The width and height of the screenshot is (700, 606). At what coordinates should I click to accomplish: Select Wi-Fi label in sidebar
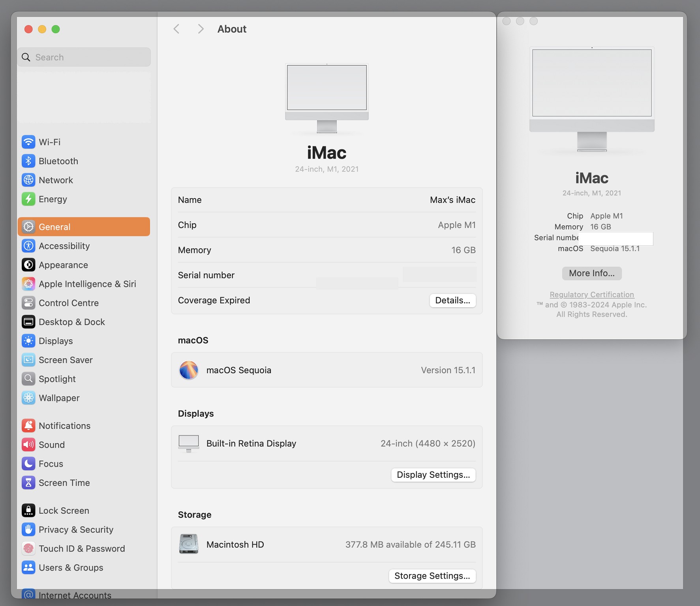[x=50, y=142]
